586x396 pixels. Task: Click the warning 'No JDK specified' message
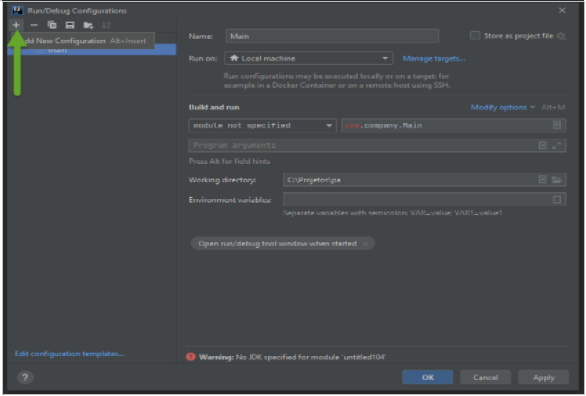(292, 357)
